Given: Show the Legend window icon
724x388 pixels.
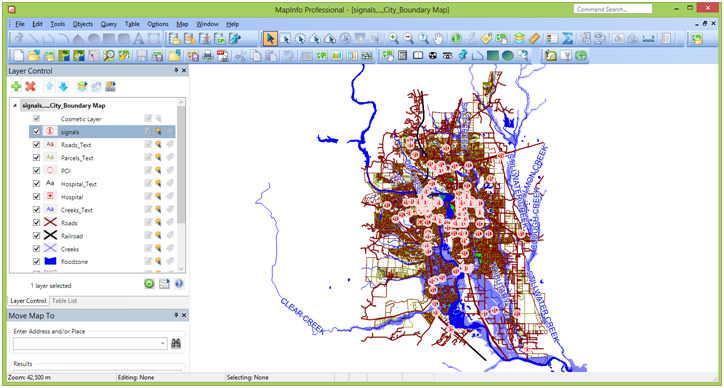Looking at the screenshot, I should [552, 38].
